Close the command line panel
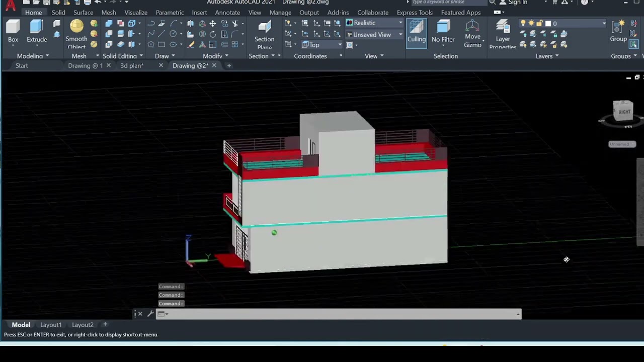 [140, 314]
